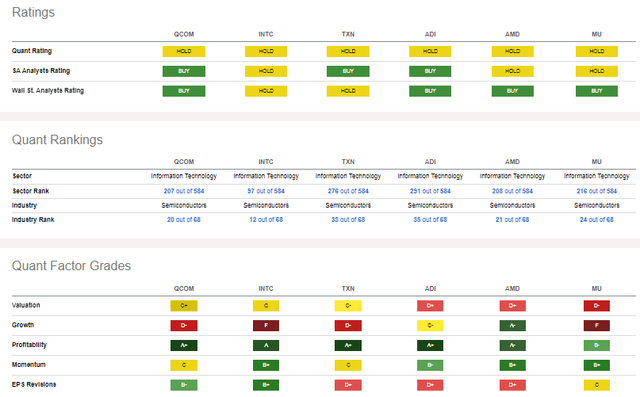Select INTC's Growth grade F badge
The image size is (640, 397).
(266, 326)
